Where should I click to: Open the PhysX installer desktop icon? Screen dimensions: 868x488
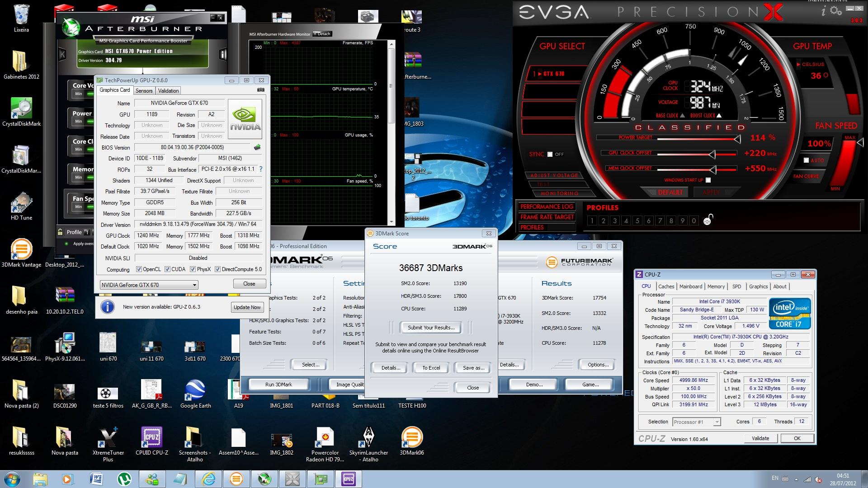point(65,347)
